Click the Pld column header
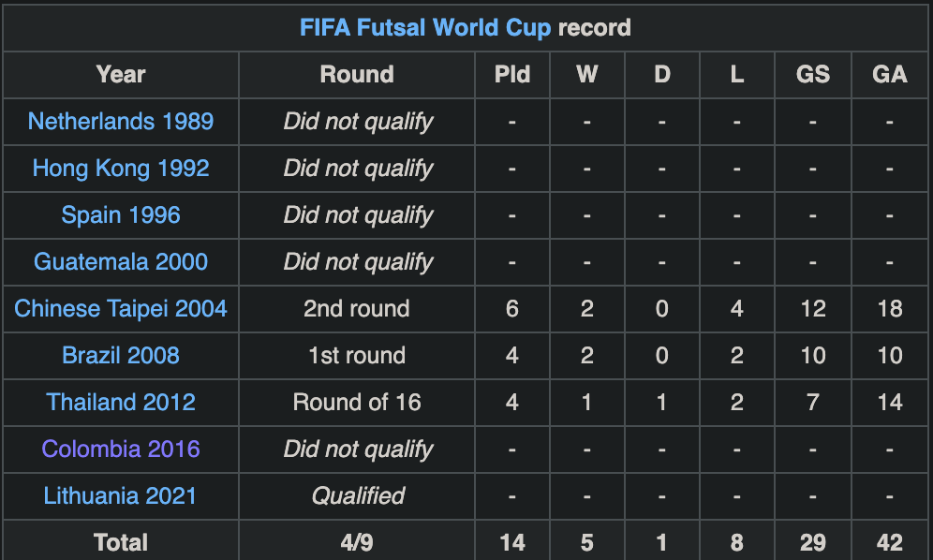This screenshot has width=933, height=560. 512,74
